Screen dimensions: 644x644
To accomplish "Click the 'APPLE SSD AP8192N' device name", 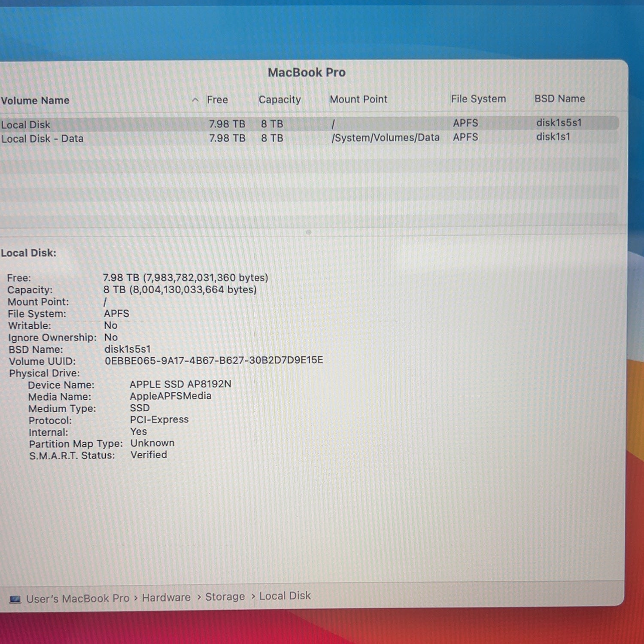I will 180,384.
